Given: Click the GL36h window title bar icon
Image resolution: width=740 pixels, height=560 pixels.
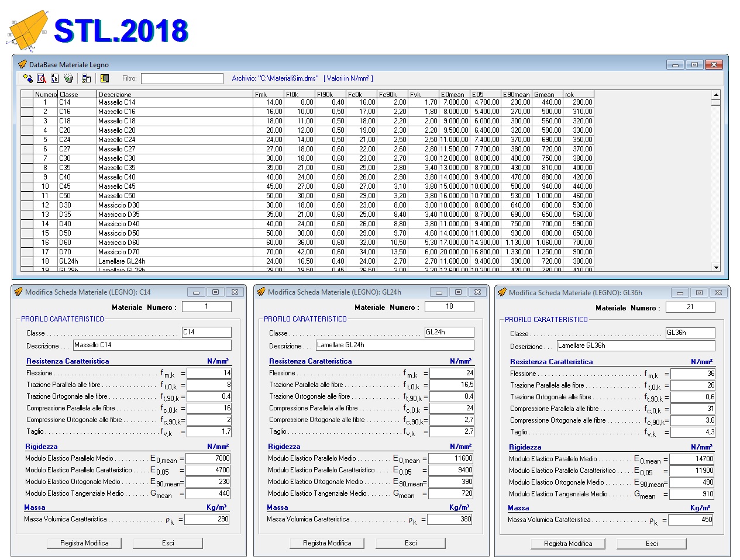Looking at the screenshot, I should pos(502,292).
